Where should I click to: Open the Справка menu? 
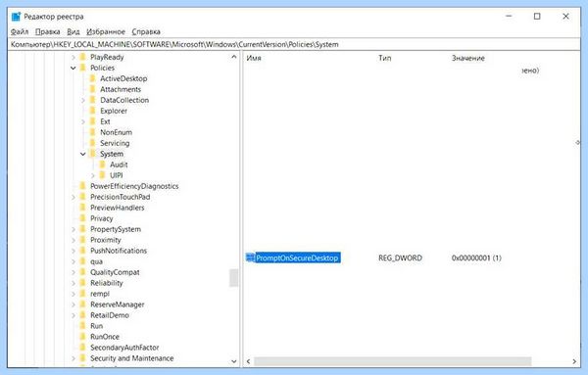[x=146, y=32]
